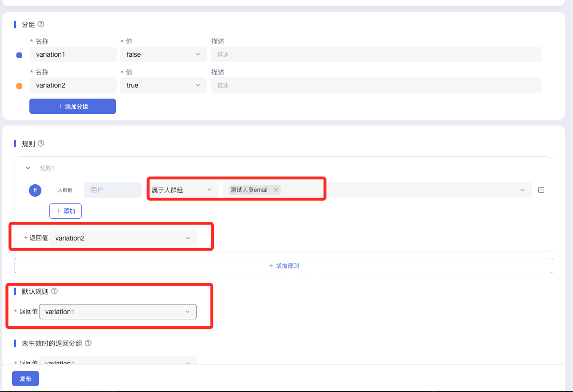Remove the 测试人员email tag
This screenshot has width=573, height=392.
(x=276, y=190)
